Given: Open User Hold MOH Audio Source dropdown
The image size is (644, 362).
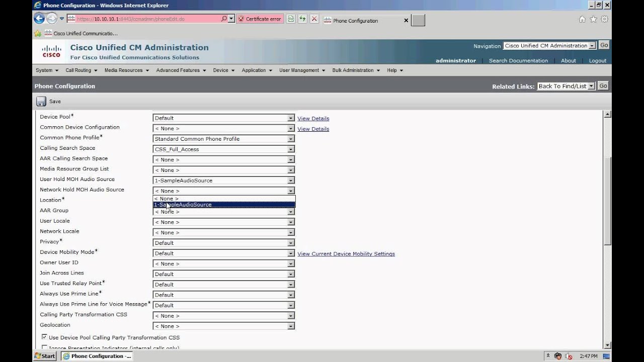Looking at the screenshot, I should pyautogui.click(x=223, y=180).
